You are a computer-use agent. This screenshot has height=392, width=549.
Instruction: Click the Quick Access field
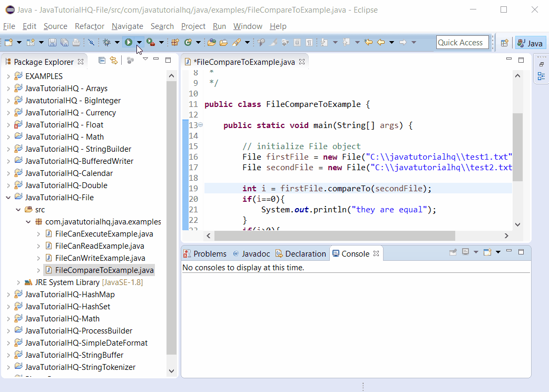(x=462, y=42)
